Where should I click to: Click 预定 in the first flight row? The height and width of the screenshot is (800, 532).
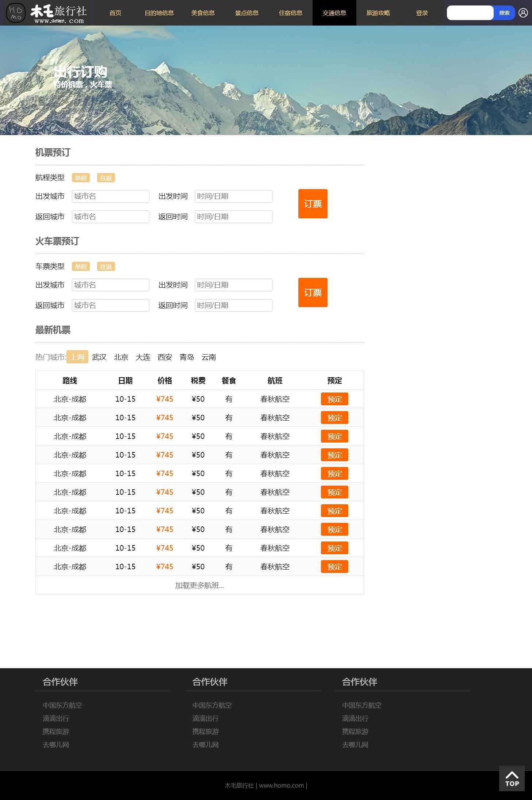334,399
